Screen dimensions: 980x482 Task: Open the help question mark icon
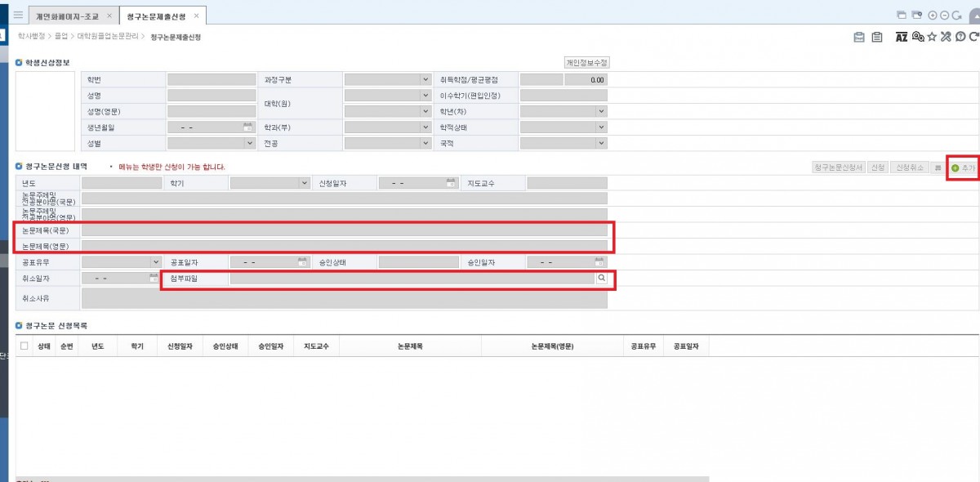(960, 37)
